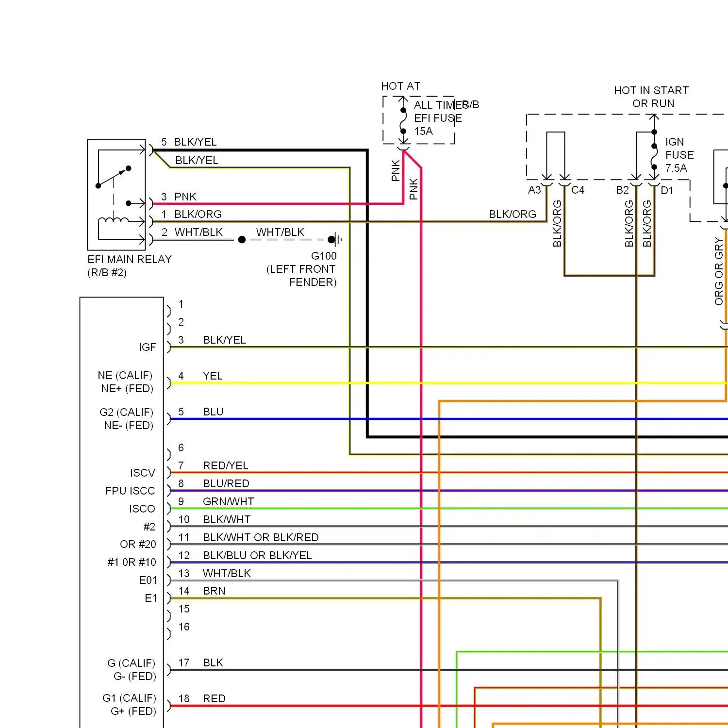728x728 pixels.
Task: Click the 'BLU/RED' wire label
Action: 226,484
